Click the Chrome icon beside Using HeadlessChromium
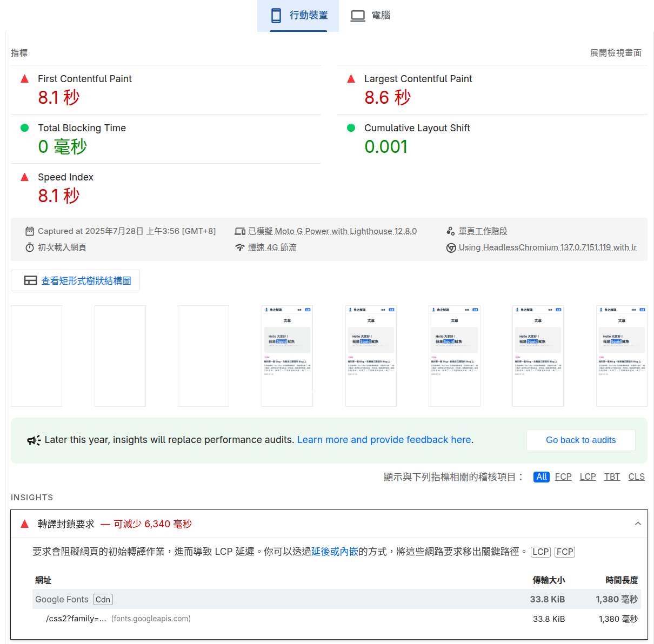This screenshot has height=644, width=654. (451, 248)
